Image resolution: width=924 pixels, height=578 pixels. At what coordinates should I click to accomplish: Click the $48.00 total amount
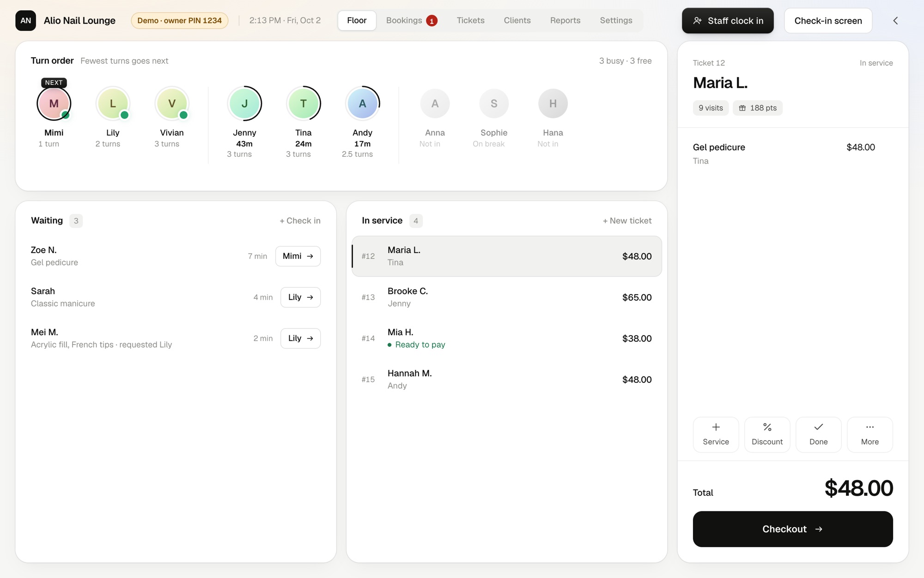pos(858,488)
